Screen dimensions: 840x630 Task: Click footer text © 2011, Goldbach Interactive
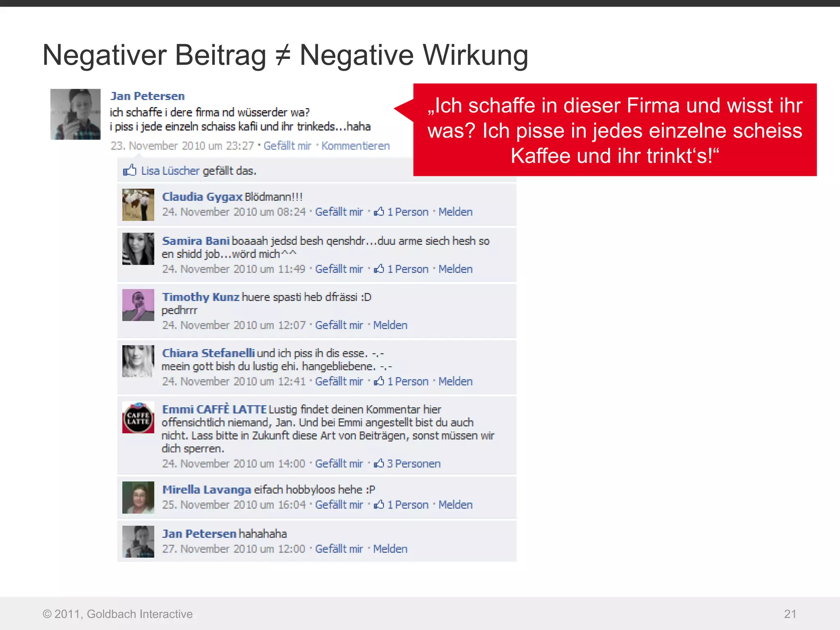[118, 614]
